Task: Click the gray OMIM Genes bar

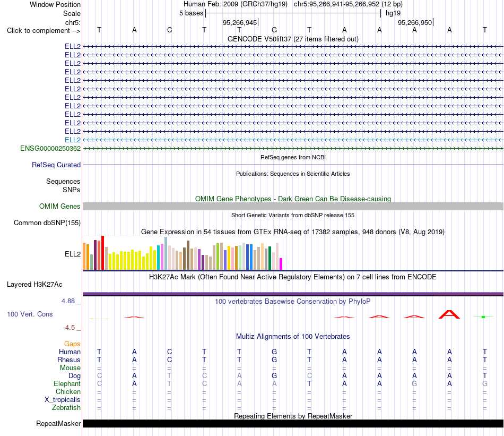Action: [293, 206]
